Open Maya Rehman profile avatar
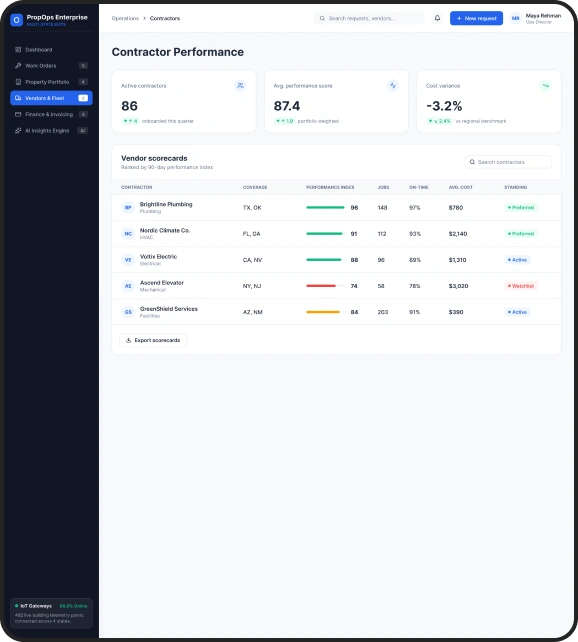The image size is (578, 642). [515, 18]
